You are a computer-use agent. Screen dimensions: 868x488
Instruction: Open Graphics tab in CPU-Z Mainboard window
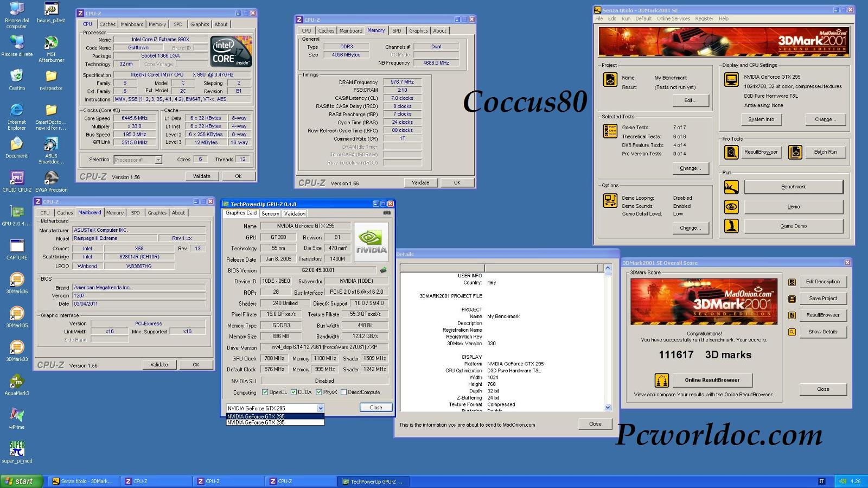click(157, 213)
